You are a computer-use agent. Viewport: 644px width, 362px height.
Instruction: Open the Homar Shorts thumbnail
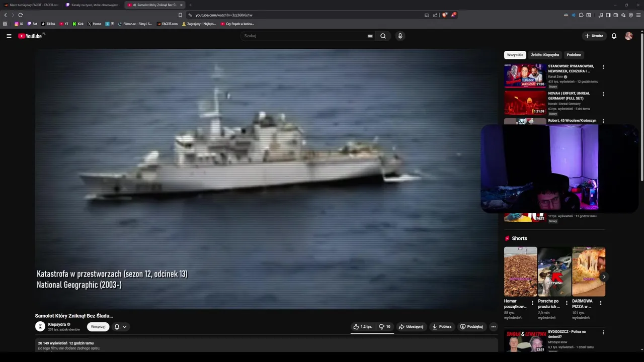click(x=520, y=271)
